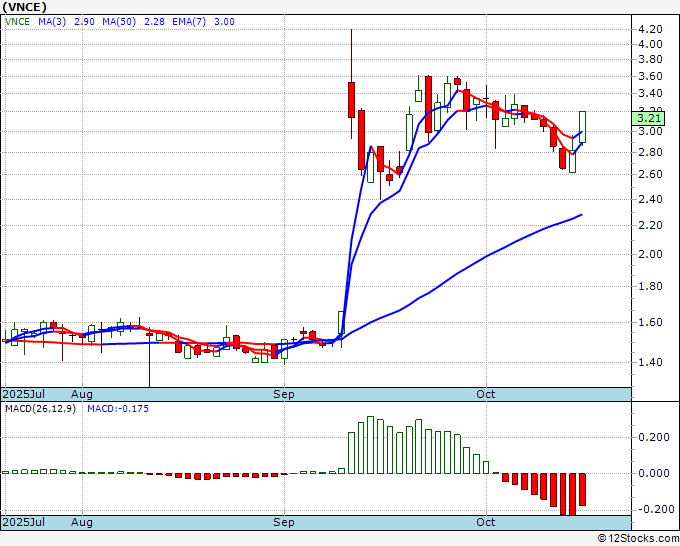Click the 1.40 price axis label
The height and width of the screenshot is (546, 680).
point(651,362)
